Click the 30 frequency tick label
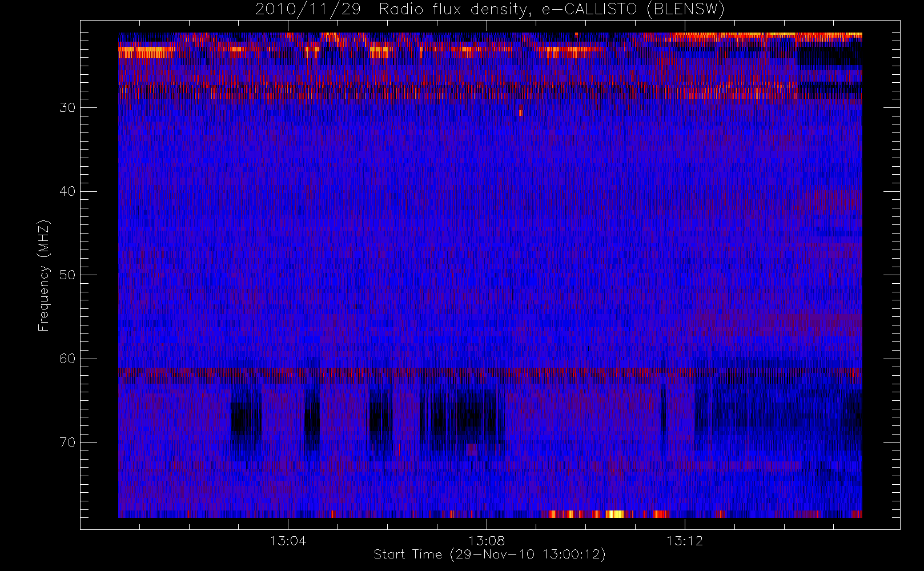The height and width of the screenshot is (571, 924). pos(67,108)
